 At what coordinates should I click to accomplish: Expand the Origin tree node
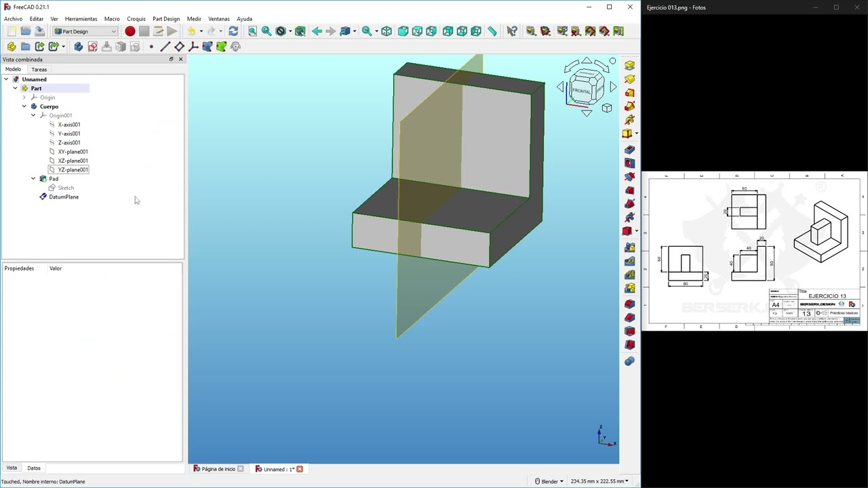coord(24,98)
